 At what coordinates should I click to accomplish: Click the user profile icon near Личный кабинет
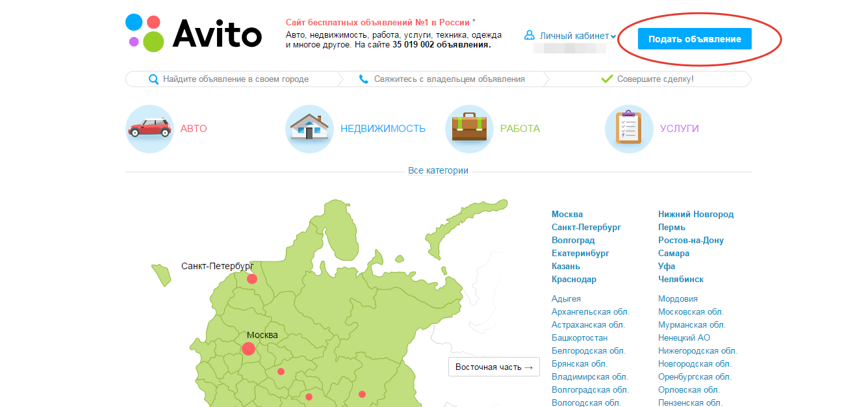[530, 36]
